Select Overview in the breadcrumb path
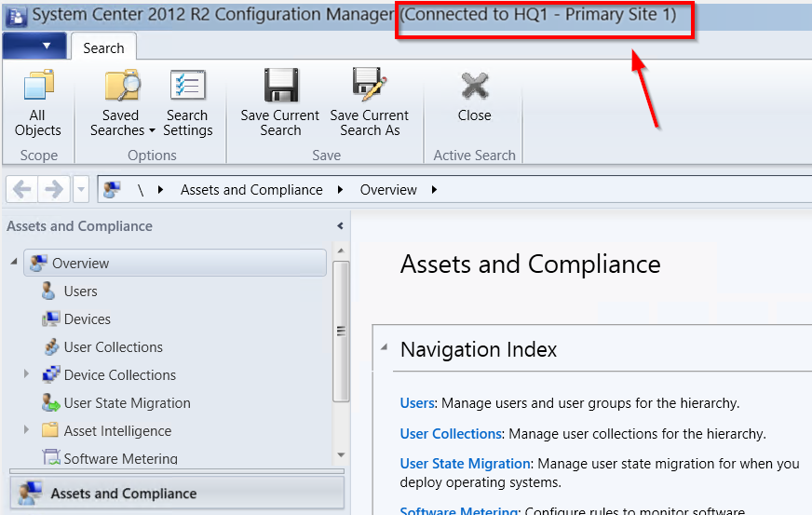This screenshot has width=812, height=515. tap(388, 190)
